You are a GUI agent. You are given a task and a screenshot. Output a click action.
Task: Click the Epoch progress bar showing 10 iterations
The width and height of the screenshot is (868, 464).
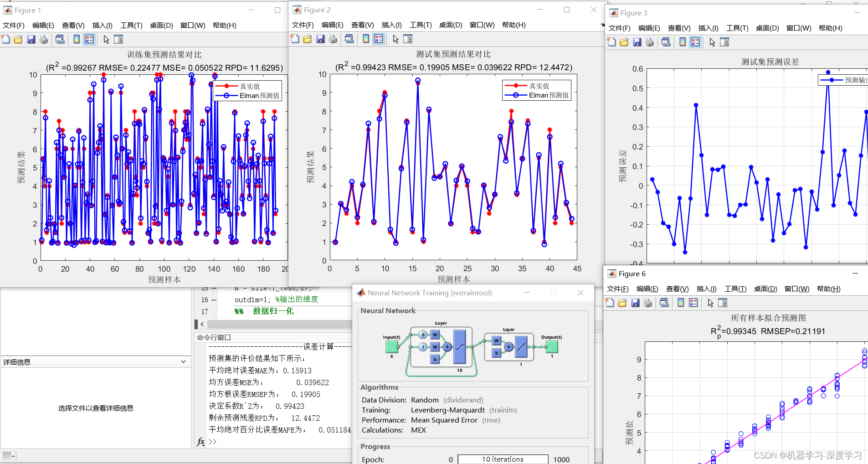tap(503, 459)
